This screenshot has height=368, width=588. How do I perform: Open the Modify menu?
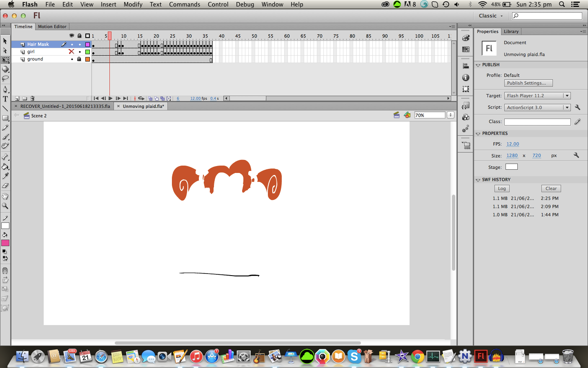tap(133, 4)
